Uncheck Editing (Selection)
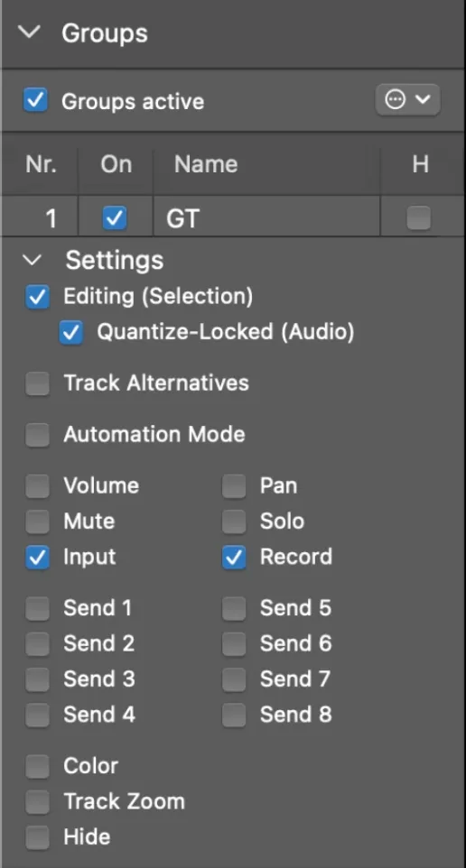This screenshot has height=868, width=466. click(x=37, y=297)
